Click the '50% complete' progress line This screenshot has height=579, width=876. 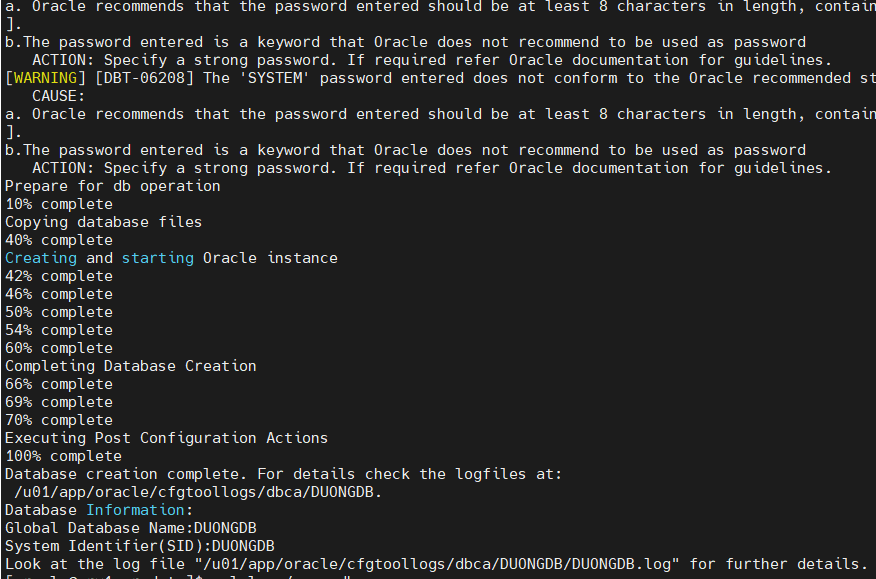[x=59, y=312]
